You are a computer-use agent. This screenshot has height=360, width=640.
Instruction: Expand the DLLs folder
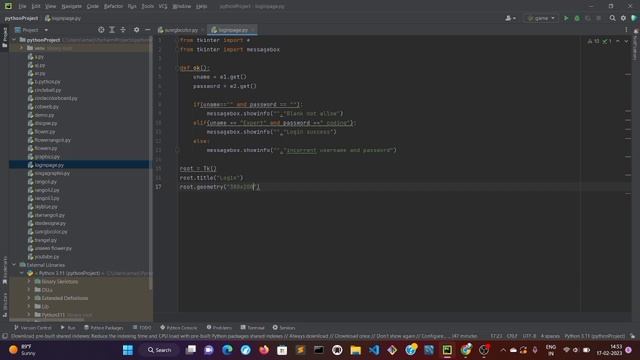tap(29, 290)
